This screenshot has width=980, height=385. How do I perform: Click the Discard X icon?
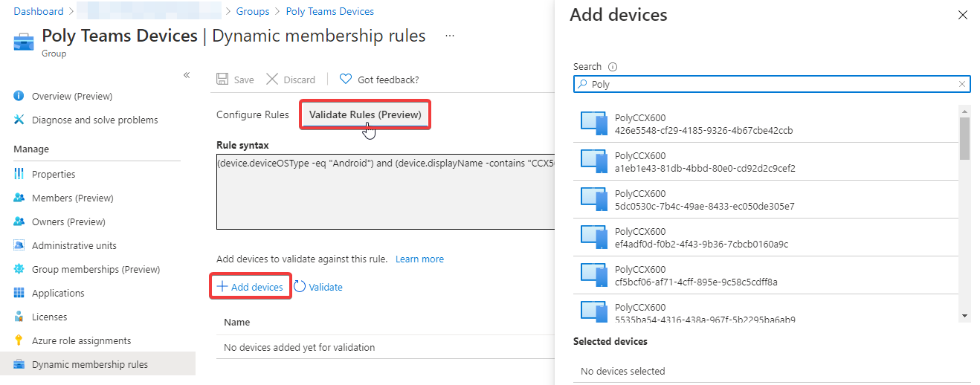272,80
